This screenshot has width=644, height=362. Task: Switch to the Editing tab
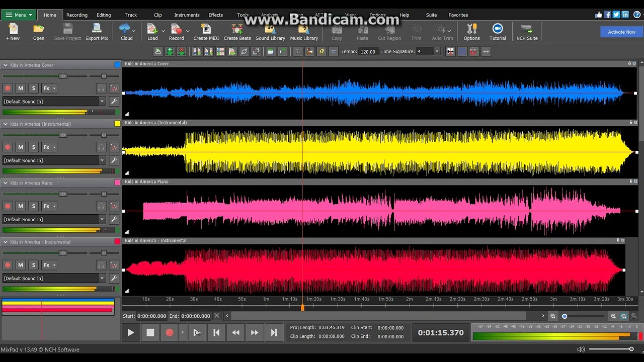[104, 15]
